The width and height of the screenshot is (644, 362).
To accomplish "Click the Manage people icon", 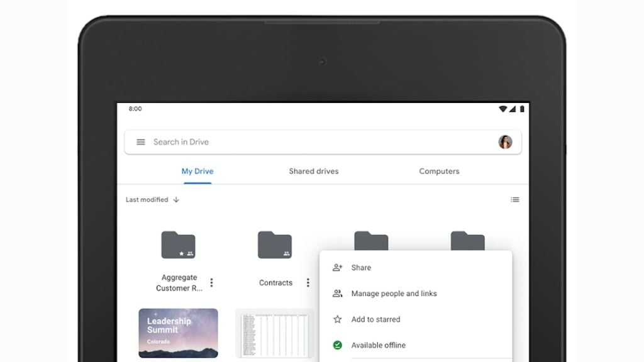I will tap(337, 293).
